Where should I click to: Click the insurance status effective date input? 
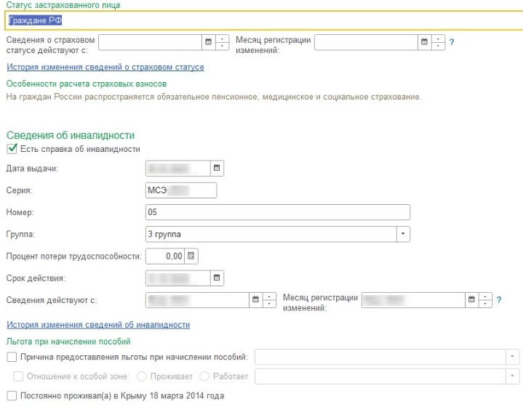(150, 42)
